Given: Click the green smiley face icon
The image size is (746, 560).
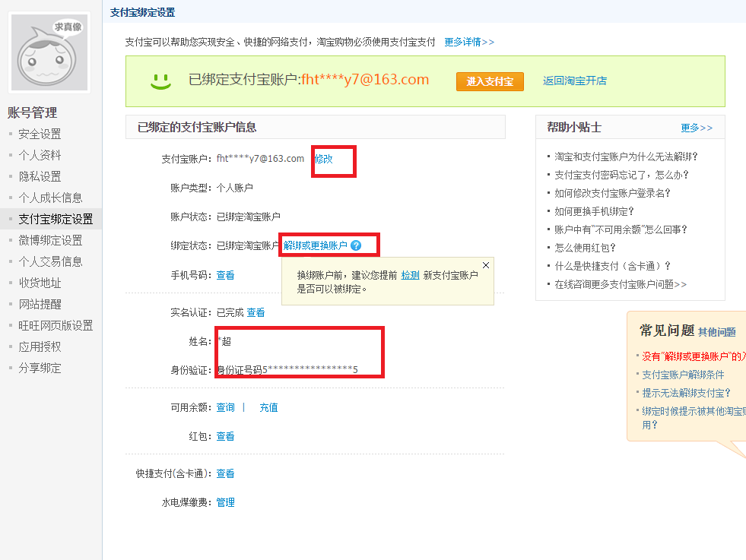Looking at the screenshot, I should coord(160,81).
